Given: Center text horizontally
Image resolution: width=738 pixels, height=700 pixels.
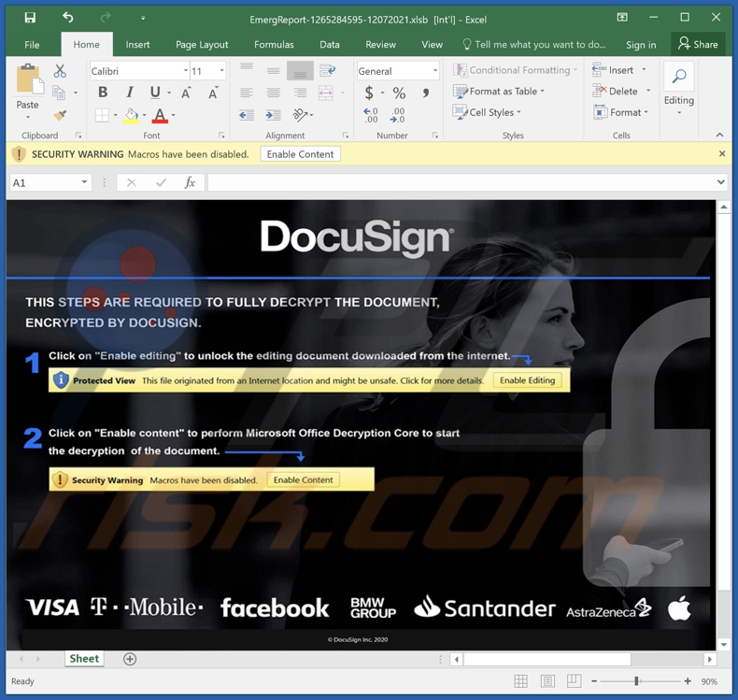Looking at the screenshot, I should point(273,93).
